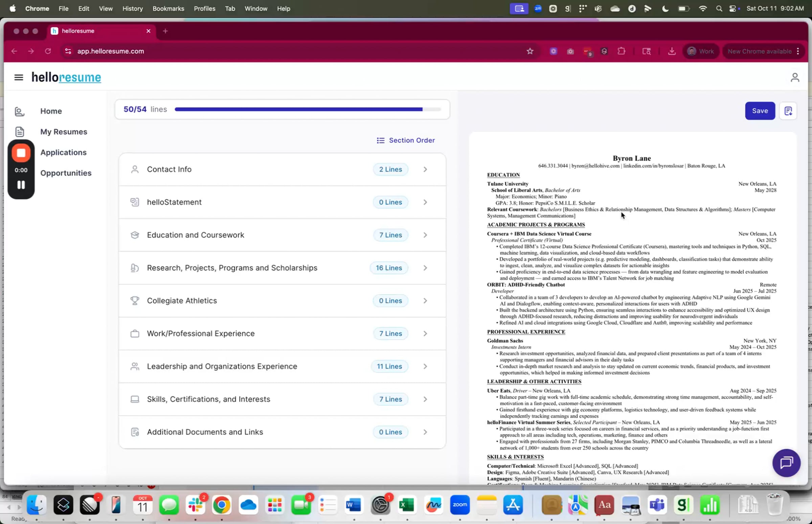Bookmark this page with the star icon
Screen dimensions: 812x524
point(530,51)
